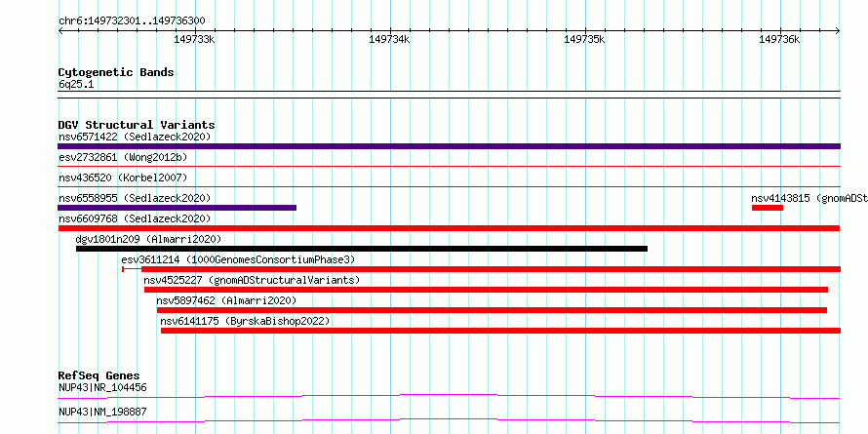Screen dimensions: 868x434
Task: Click the magenta NUP43|NR_104456 transcript line
Action: tap(449, 396)
